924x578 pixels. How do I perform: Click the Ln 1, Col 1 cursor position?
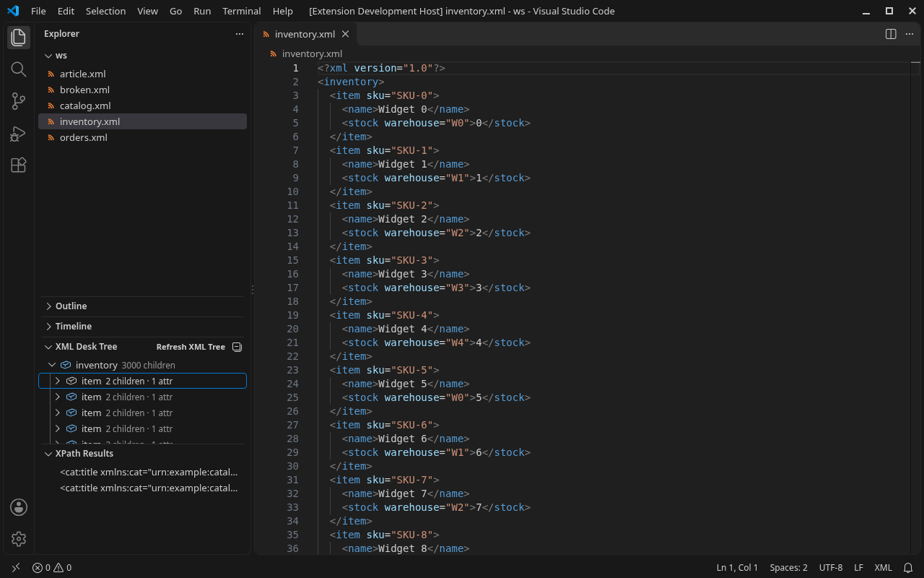click(737, 568)
